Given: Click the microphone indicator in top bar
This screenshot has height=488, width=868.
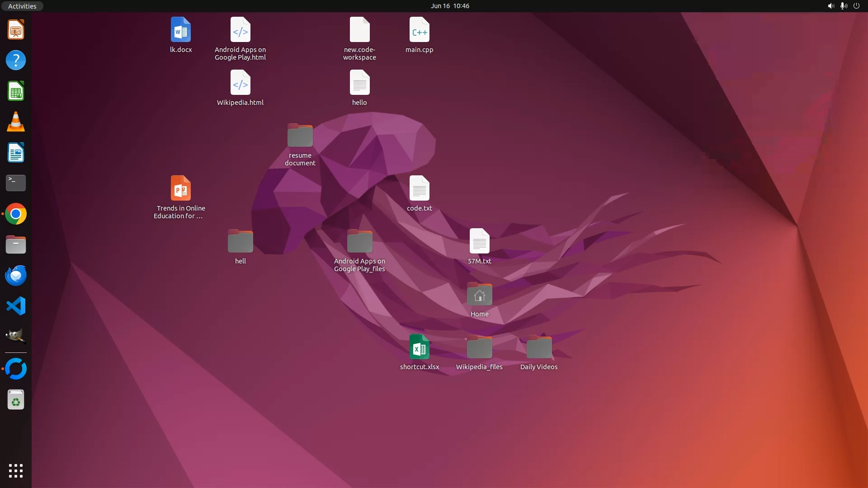Looking at the screenshot, I should tap(843, 6).
